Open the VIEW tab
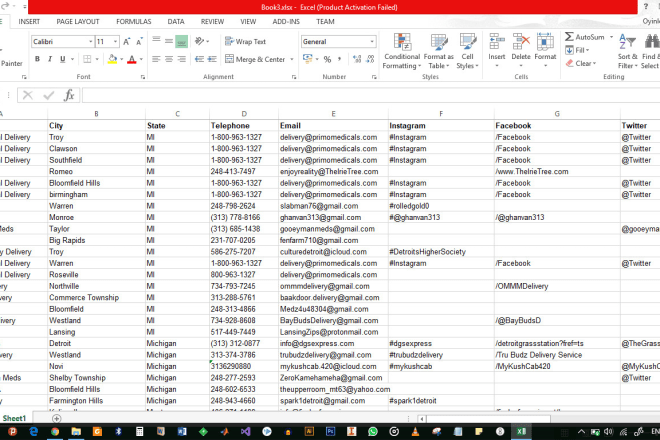 coord(248,21)
